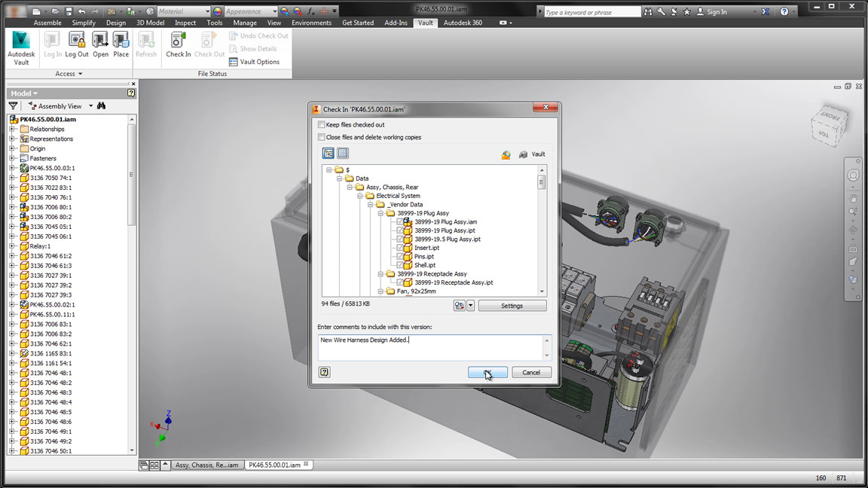Toggle checkbox for Shell.ipt
The image size is (868, 488).
pos(399,265)
